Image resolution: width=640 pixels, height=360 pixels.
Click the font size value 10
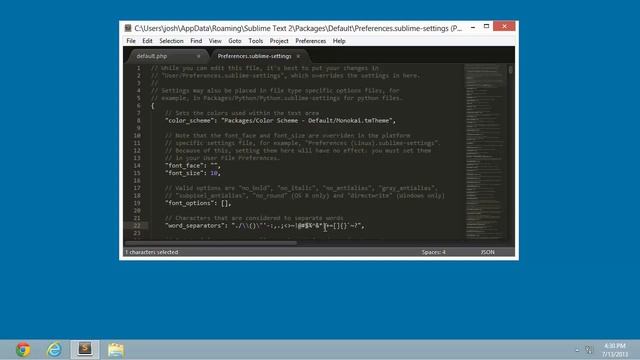[x=214, y=173]
